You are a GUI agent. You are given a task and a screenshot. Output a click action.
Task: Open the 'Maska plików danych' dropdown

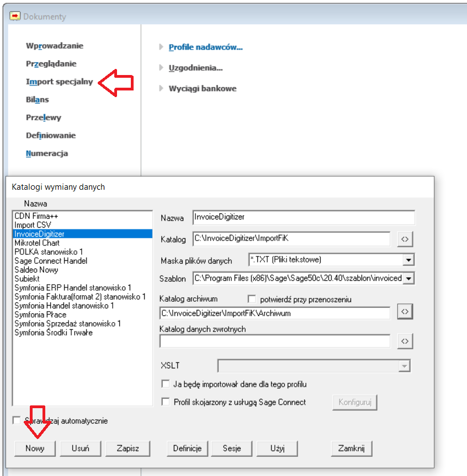[408, 260]
